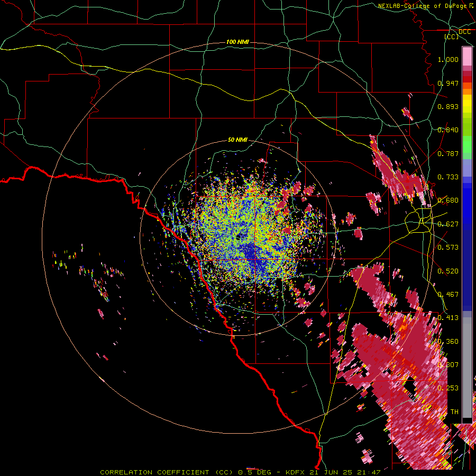Click the "[CC]" units label

coord(452,36)
